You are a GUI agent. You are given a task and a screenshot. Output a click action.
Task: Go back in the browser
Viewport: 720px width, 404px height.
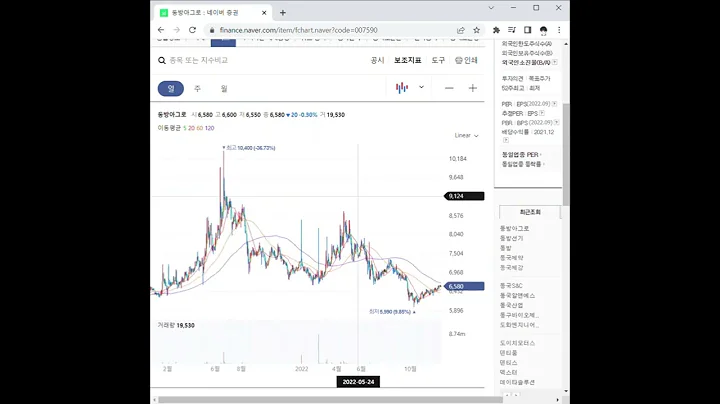pos(161,30)
